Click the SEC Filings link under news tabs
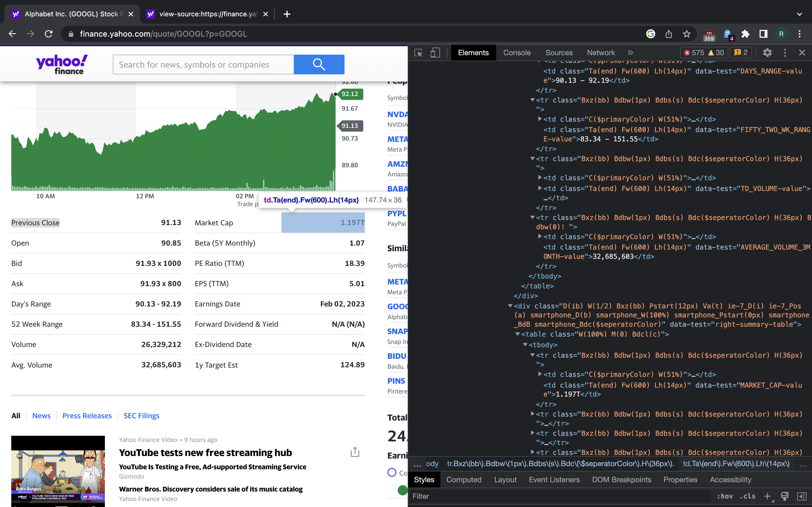This screenshot has height=507, width=812. pos(141,415)
